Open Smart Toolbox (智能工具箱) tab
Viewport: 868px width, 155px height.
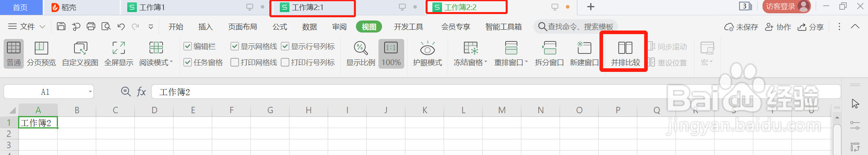pos(504,27)
